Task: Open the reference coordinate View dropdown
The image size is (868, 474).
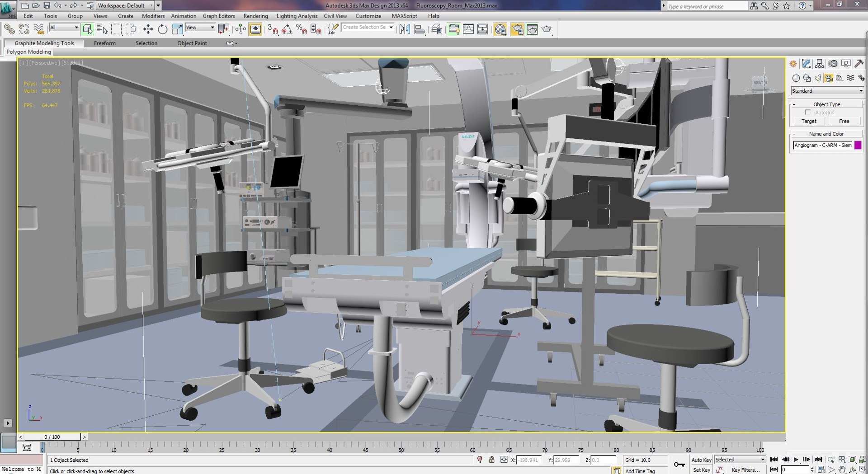Action: pyautogui.click(x=200, y=28)
